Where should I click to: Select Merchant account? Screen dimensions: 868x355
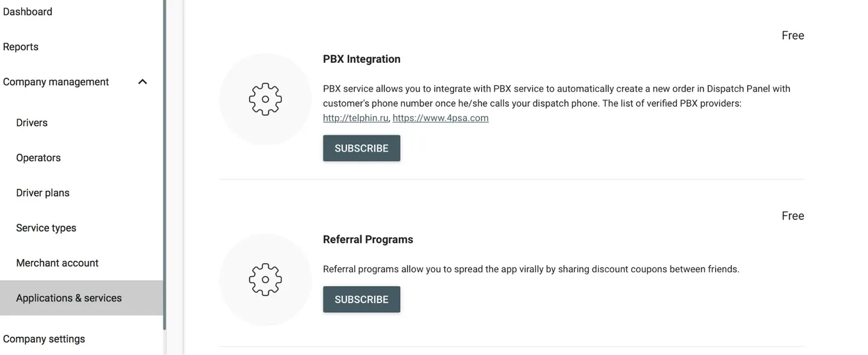click(x=57, y=263)
